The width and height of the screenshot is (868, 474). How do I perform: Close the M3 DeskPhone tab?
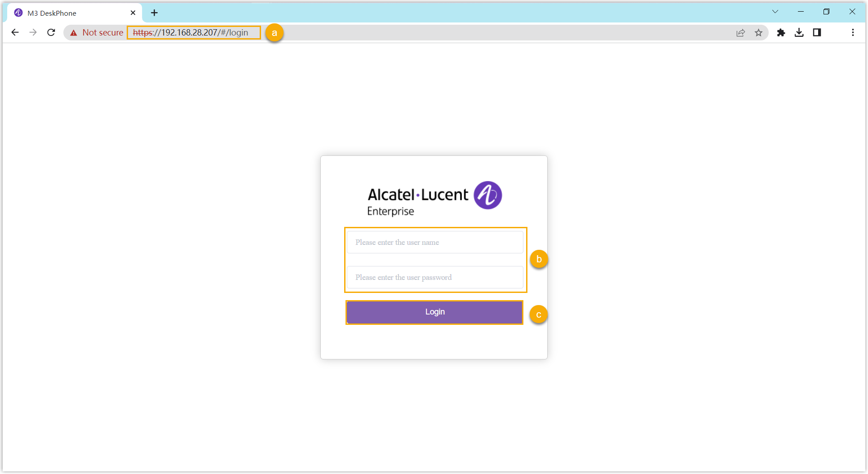[133, 13]
